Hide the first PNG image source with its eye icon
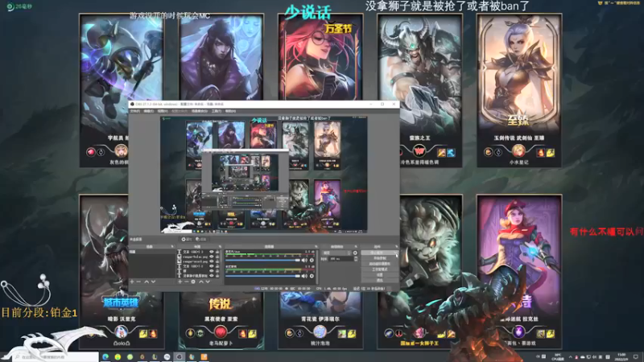 212,257
